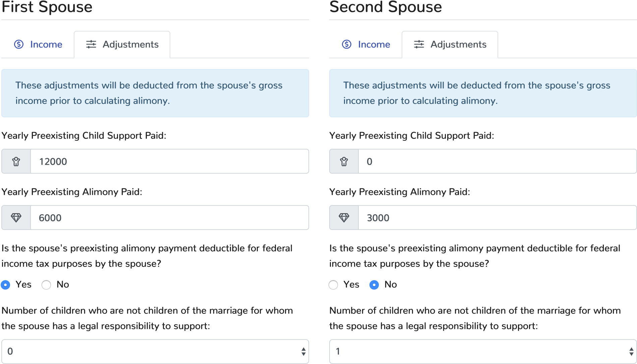Open First Spouse Adjustments tab

[122, 45]
